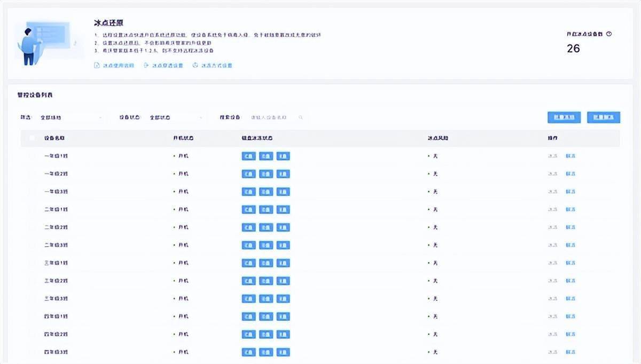Click the 冰点方式设置 icon
The height and width of the screenshot is (364, 641).
195,65
